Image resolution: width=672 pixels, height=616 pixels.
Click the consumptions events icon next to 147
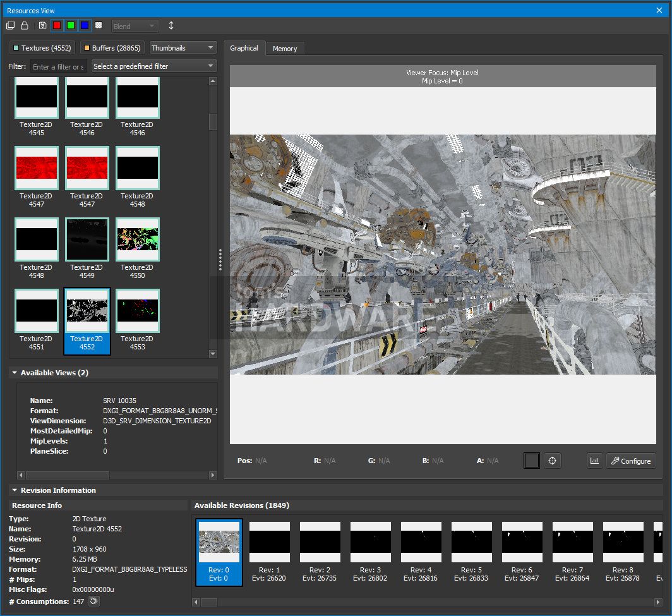(x=93, y=601)
